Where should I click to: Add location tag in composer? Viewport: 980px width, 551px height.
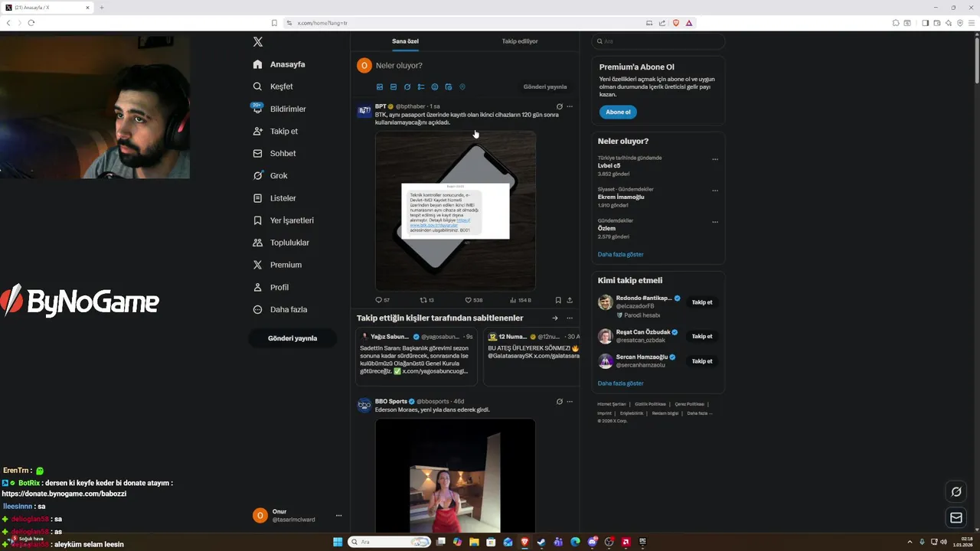pos(462,87)
